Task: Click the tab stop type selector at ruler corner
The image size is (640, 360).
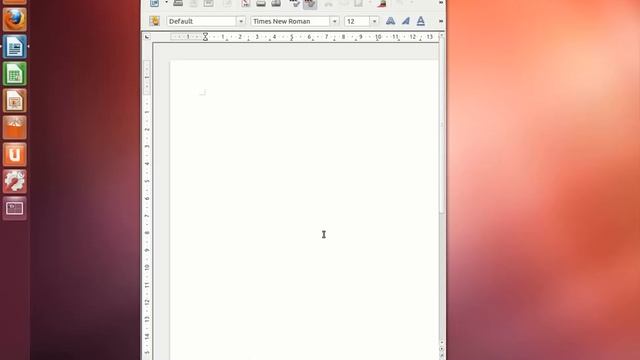Action: (147, 37)
